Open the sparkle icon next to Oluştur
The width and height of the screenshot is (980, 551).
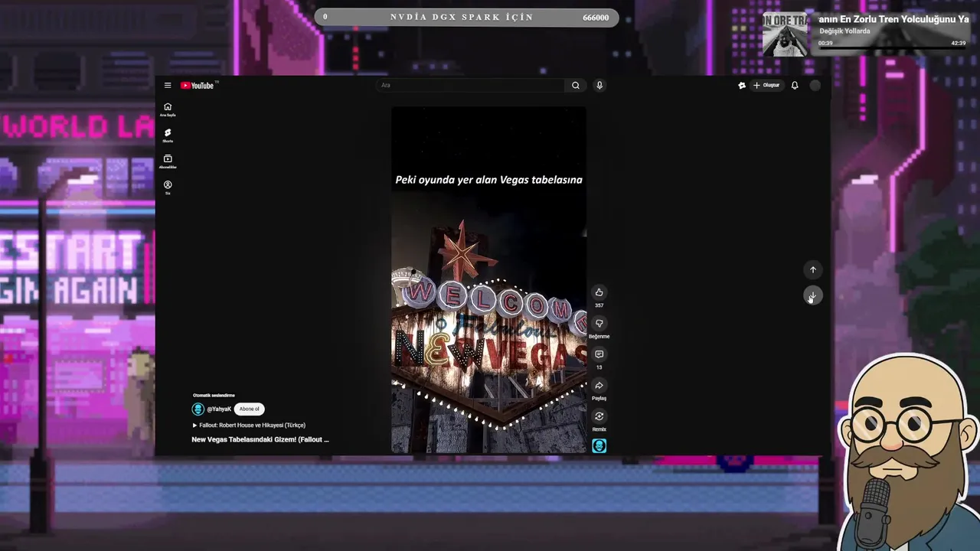coord(741,86)
